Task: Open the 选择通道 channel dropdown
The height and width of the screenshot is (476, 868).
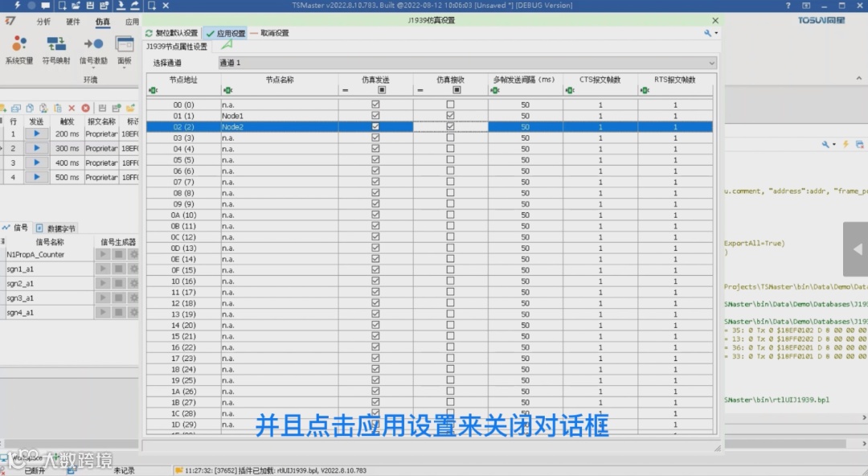Action: pos(467,63)
